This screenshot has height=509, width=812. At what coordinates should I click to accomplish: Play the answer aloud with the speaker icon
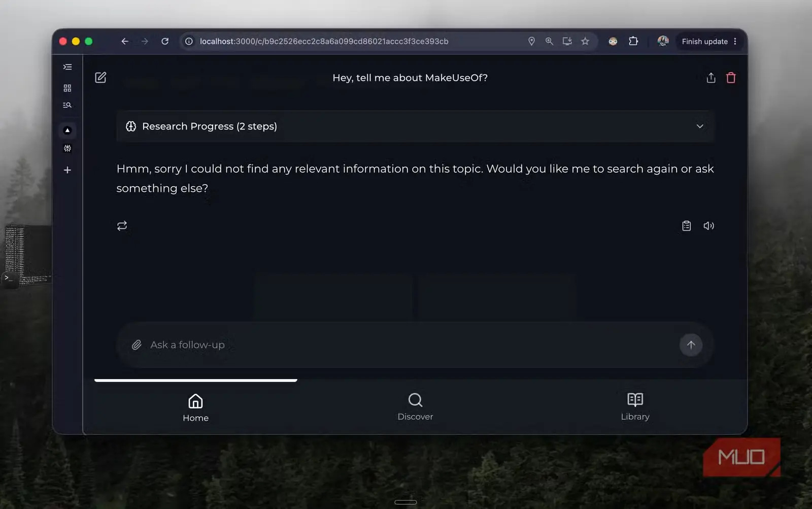(x=708, y=226)
